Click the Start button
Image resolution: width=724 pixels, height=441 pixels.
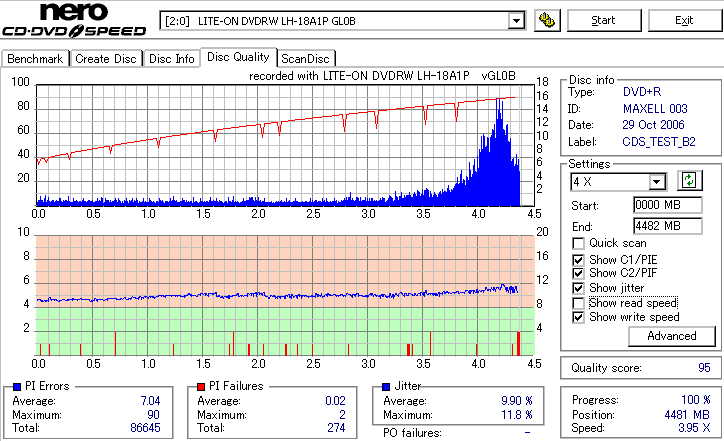(603, 21)
